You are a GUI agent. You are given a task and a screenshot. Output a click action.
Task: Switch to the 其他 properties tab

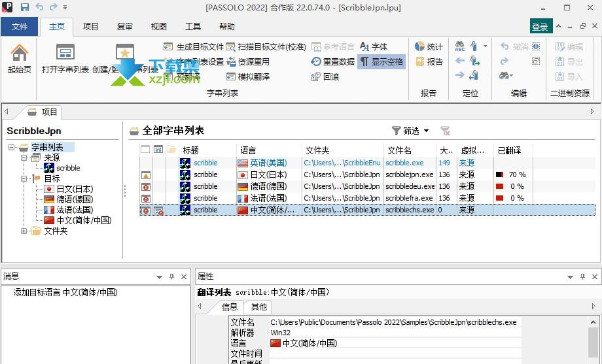point(258,307)
